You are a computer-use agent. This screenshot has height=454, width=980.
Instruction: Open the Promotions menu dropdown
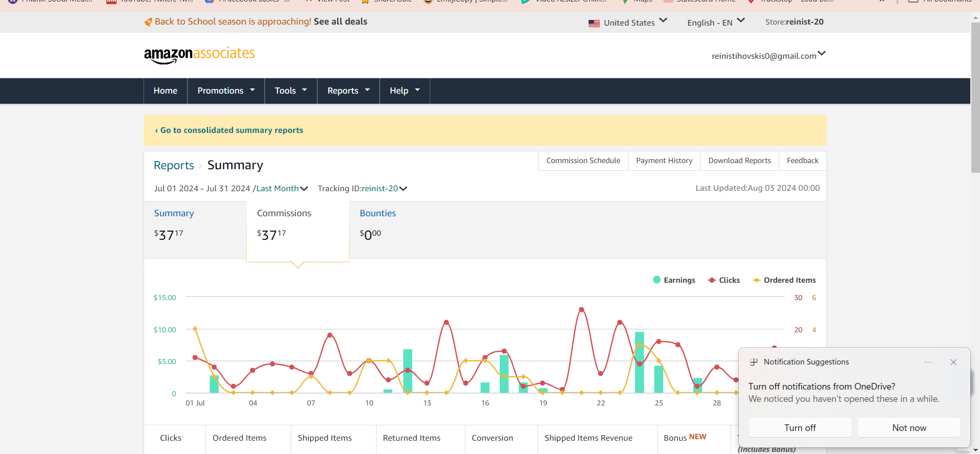[226, 90]
